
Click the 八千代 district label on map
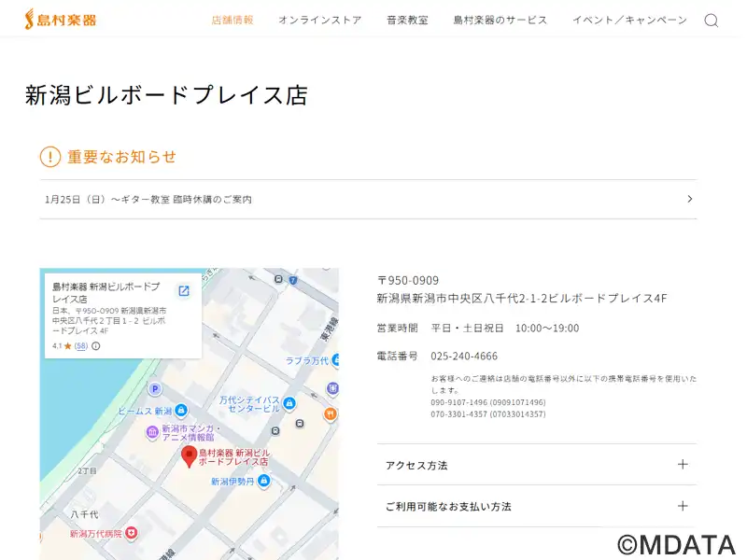click(x=84, y=515)
